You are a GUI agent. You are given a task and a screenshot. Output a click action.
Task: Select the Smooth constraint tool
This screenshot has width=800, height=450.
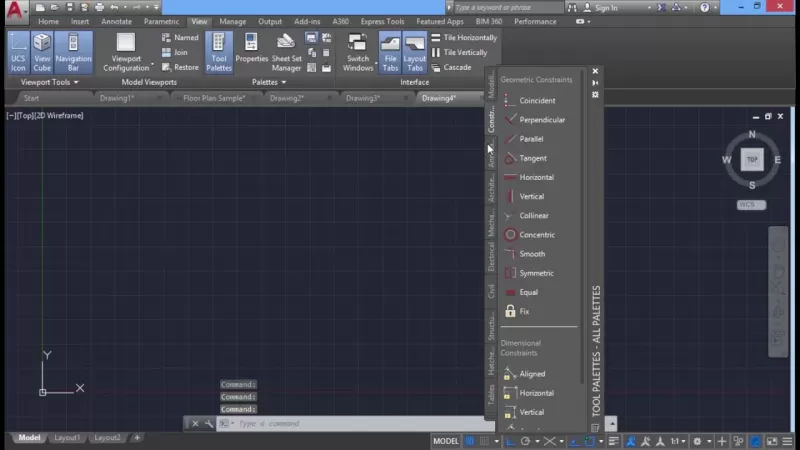525,254
